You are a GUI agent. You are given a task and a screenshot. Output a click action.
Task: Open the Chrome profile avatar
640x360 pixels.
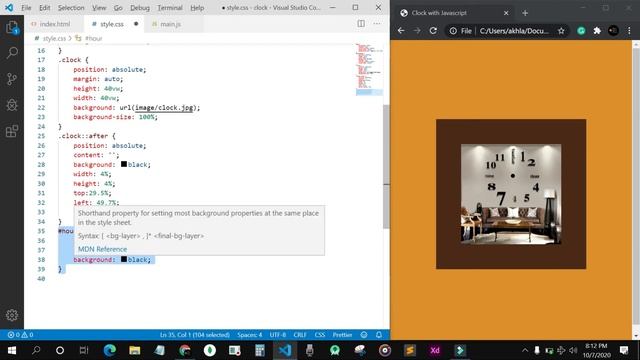(x=613, y=31)
